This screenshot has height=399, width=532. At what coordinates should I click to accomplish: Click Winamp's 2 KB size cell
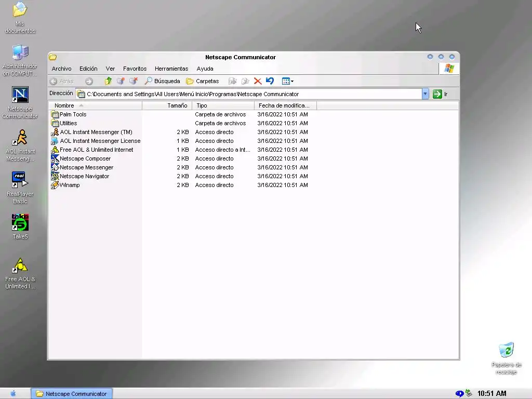[182, 185]
